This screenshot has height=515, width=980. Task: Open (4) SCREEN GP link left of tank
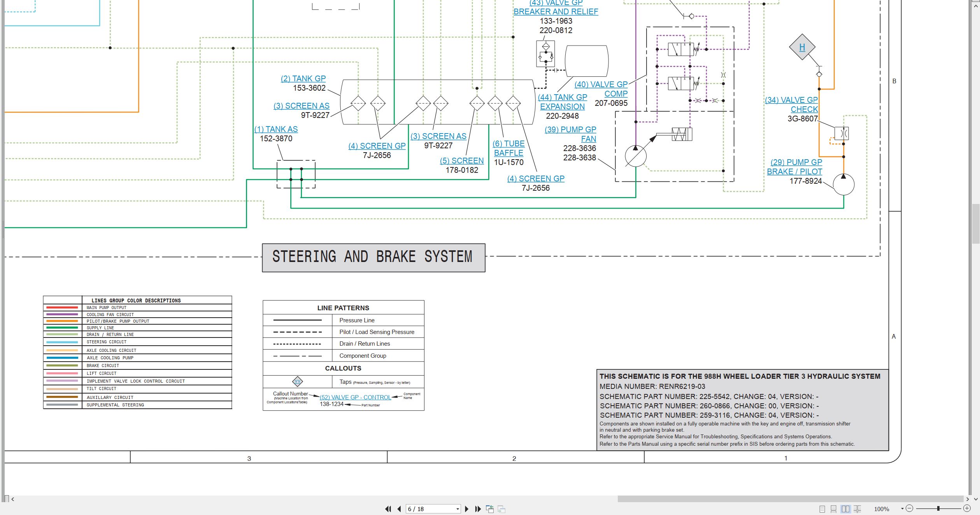[x=377, y=146]
